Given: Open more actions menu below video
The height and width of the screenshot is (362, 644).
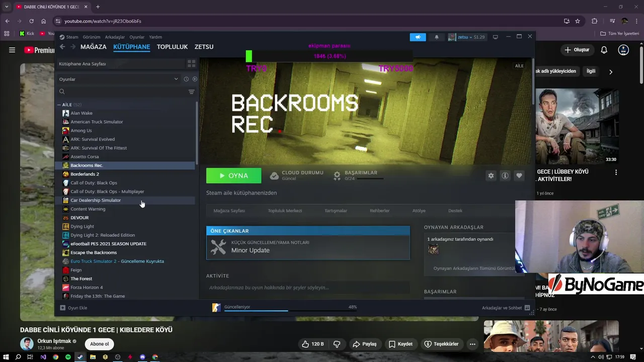Looking at the screenshot, I should point(472,344).
